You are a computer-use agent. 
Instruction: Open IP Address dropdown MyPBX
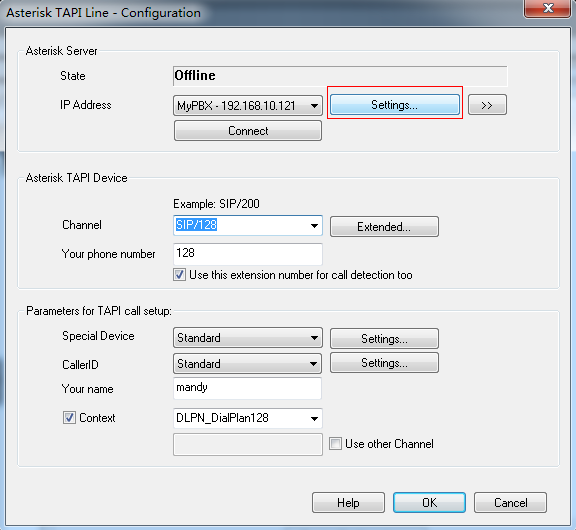tap(248, 106)
